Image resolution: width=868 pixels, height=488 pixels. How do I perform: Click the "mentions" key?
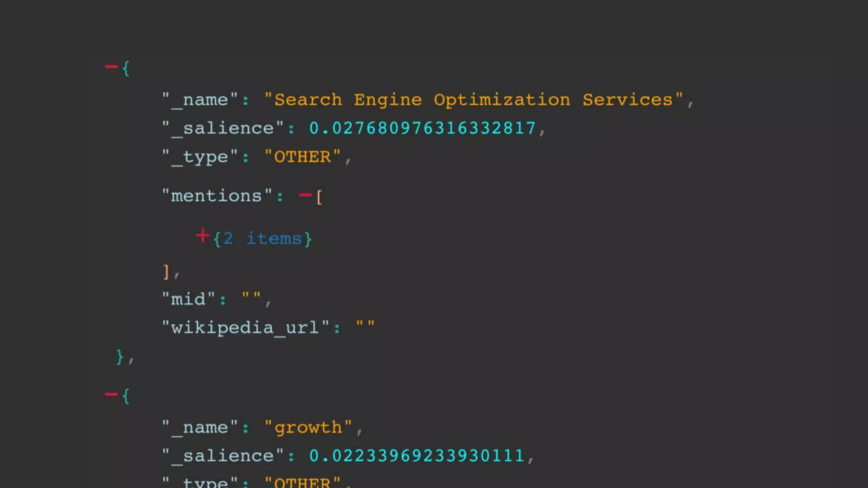[217, 196]
